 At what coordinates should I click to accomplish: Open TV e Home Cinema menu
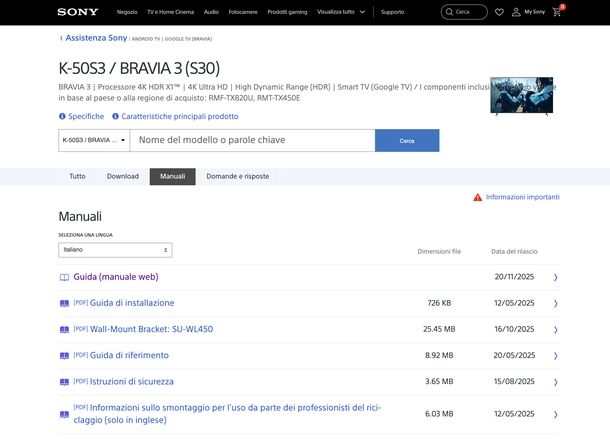point(170,12)
